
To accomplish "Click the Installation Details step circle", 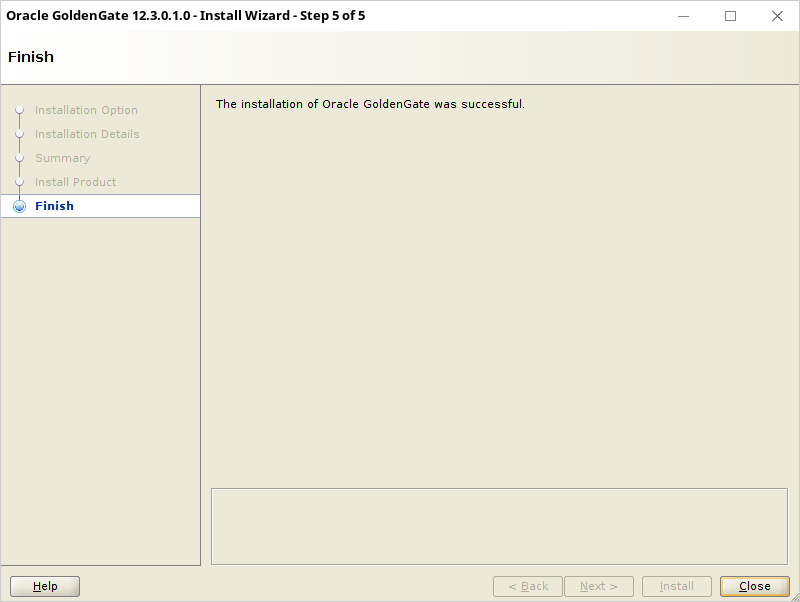I will click(19, 134).
